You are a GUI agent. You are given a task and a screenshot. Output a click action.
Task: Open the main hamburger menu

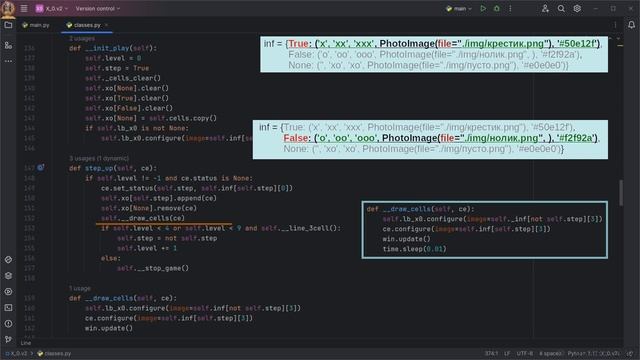pos(24,9)
